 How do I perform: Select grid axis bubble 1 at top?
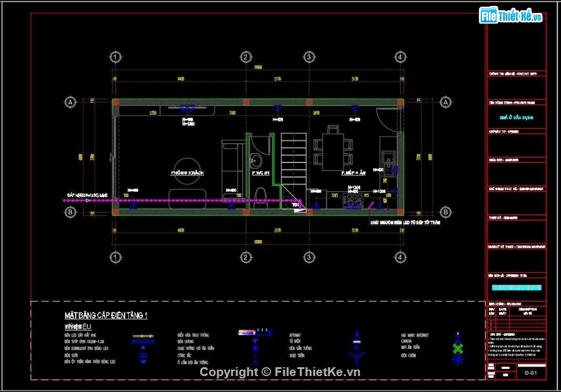click(x=115, y=57)
